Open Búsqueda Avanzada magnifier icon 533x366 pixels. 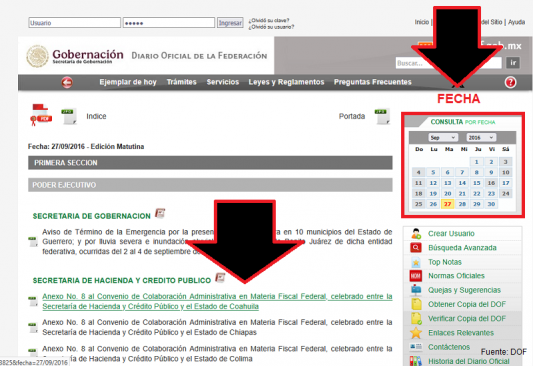[416, 248]
